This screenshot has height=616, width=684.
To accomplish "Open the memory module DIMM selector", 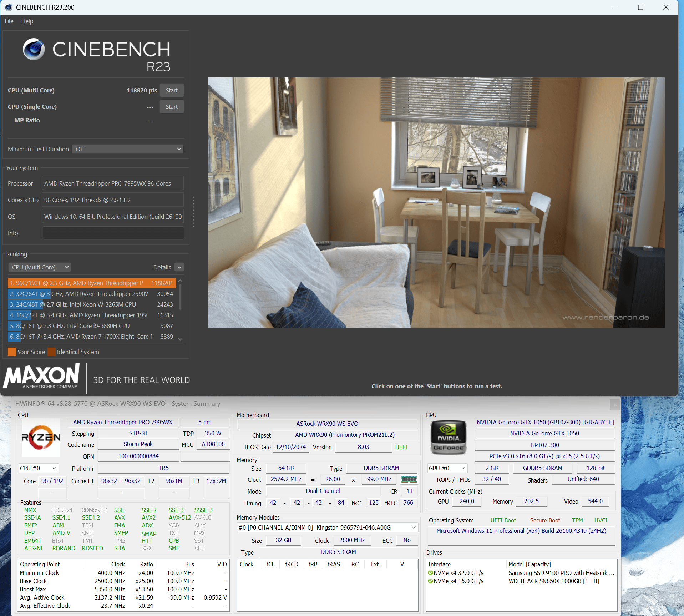I will (327, 527).
